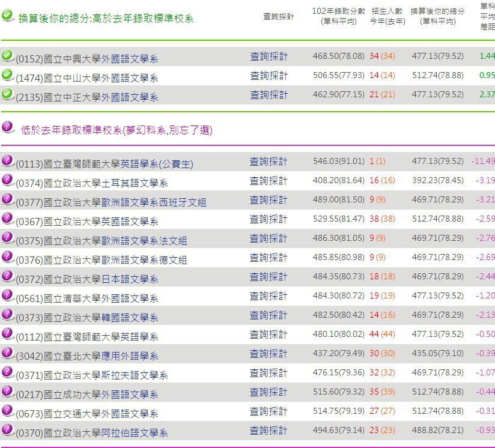
Task: Select department name (2135)國立中正大學外國語文學系
Action: click(87, 97)
